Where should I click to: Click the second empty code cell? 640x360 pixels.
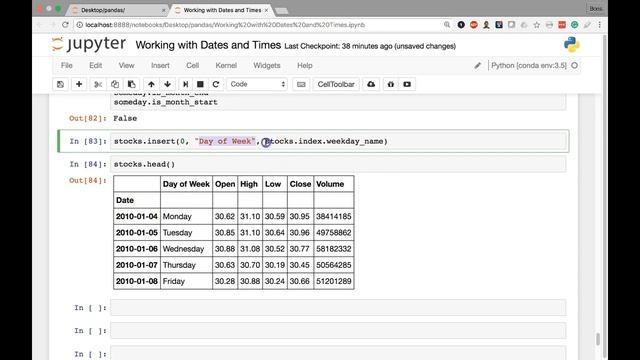[338, 331]
